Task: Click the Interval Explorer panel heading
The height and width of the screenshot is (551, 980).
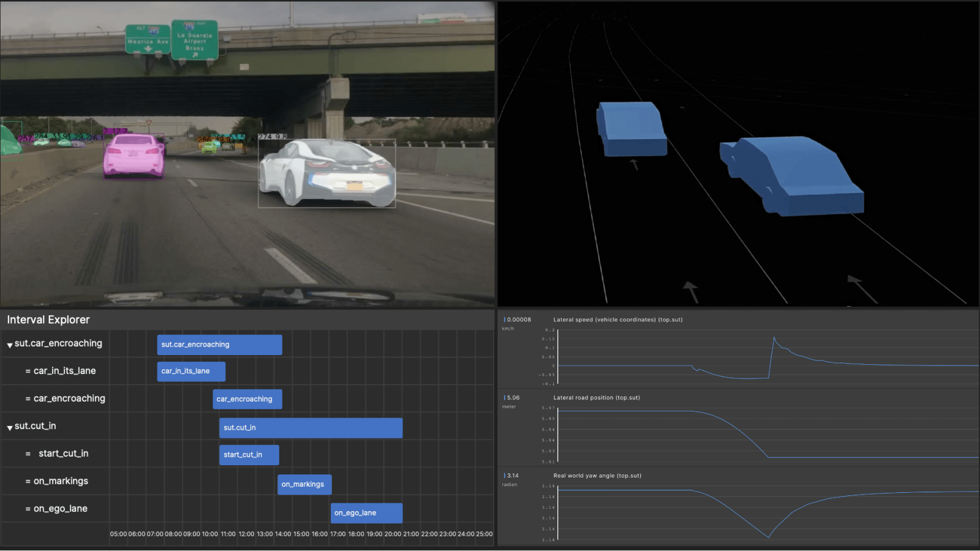Action: click(48, 320)
